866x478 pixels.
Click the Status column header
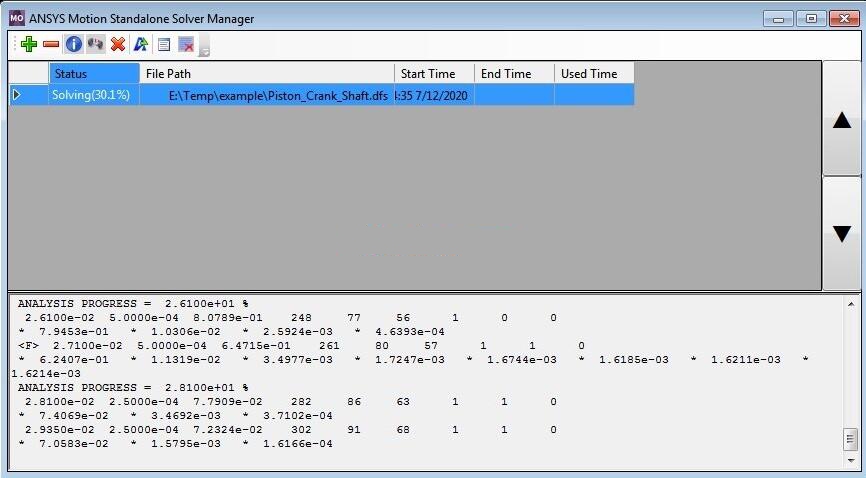[94, 74]
